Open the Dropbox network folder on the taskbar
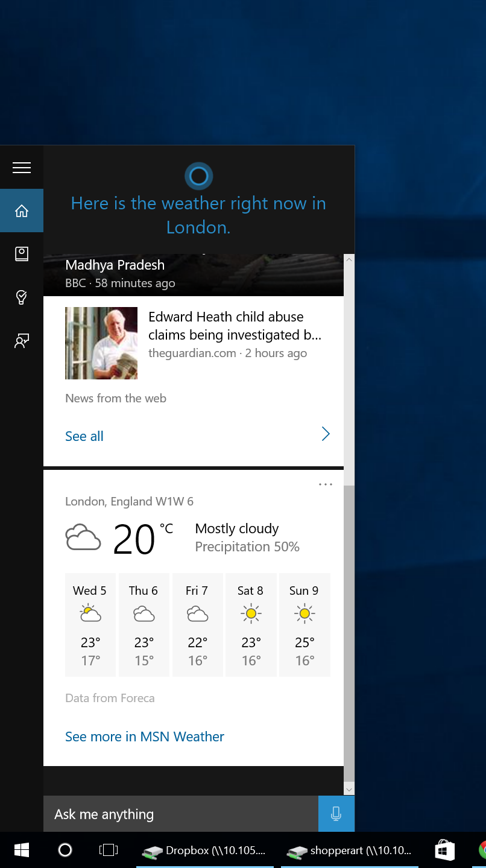Viewport: 486px width, 868px height. [x=205, y=850]
